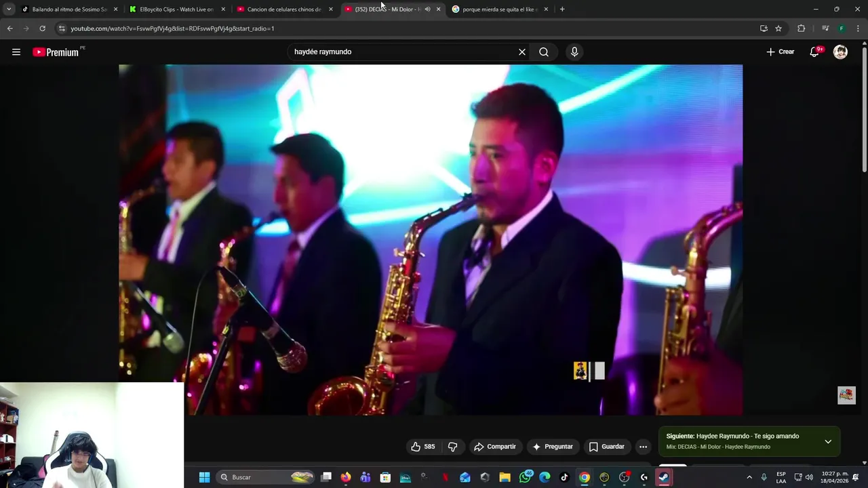Open more actions three-dot menu
The height and width of the screenshot is (488, 868).
(643, 447)
